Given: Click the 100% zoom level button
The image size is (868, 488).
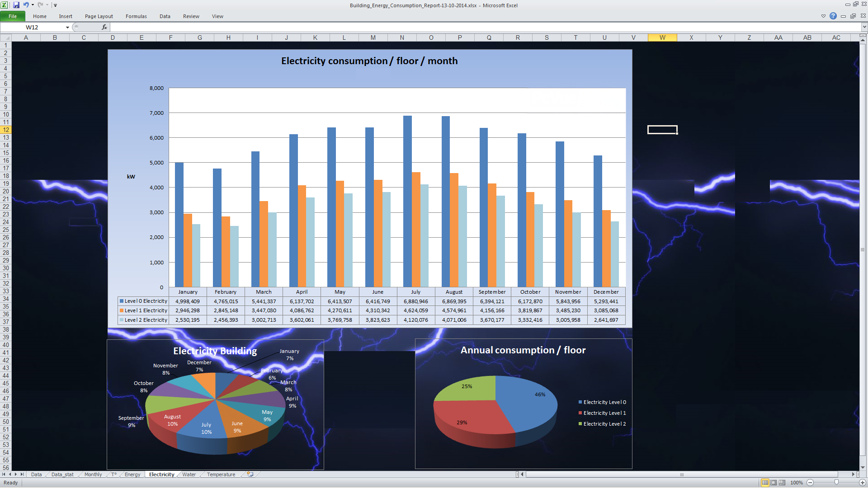Looking at the screenshot, I should [796, 483].
